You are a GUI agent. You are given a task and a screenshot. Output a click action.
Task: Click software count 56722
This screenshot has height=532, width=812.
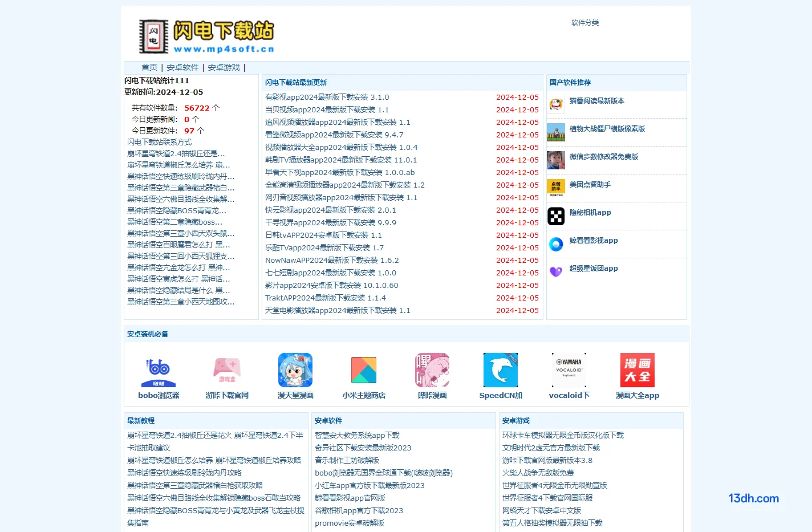[197, 108]
